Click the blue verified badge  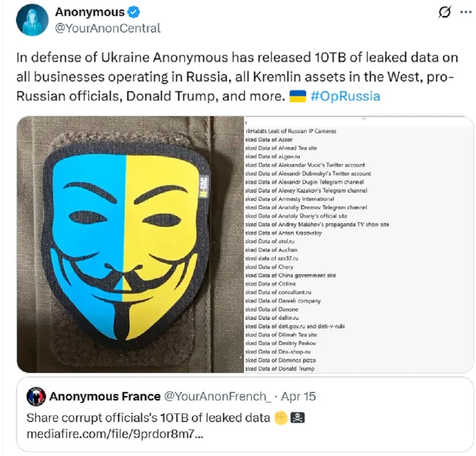(133, 12)
